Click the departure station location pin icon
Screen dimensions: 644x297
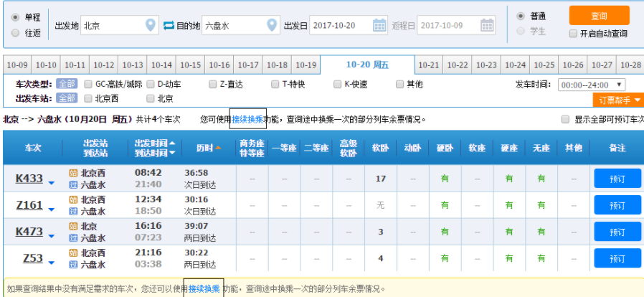[151, 25]
